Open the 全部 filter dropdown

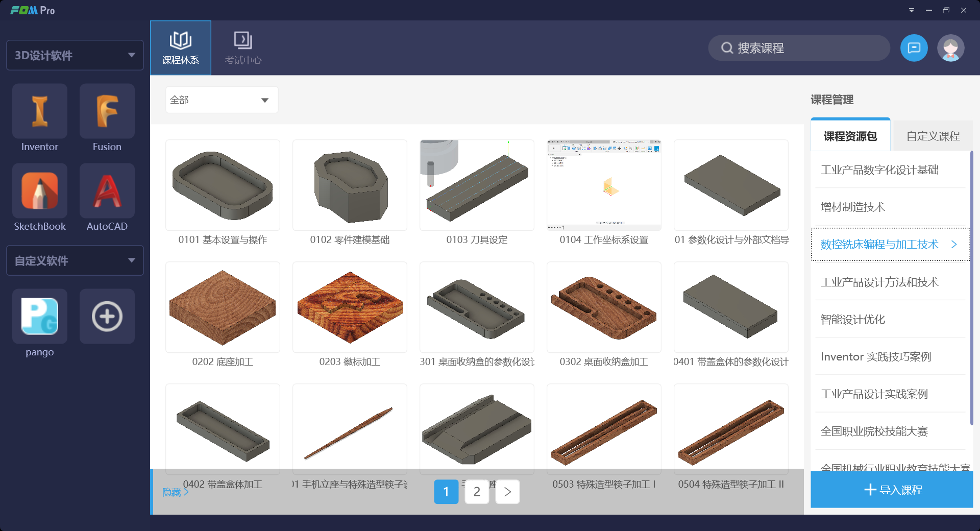tap(222, 100)
